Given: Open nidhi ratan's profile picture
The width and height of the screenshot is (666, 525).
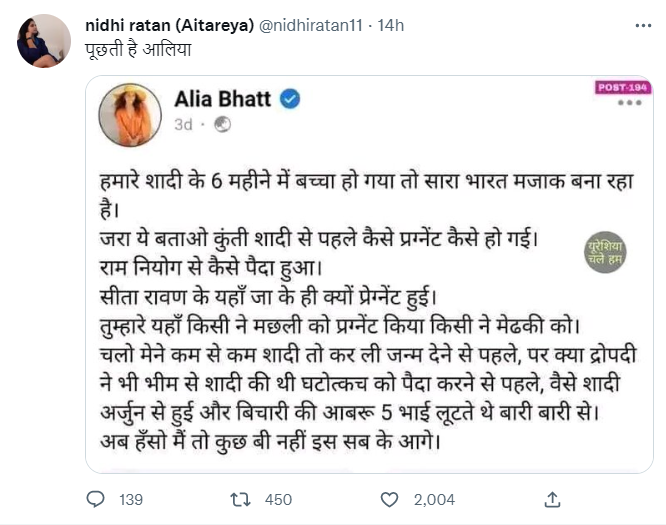Looking at the screenshot, I should [43, 41].
